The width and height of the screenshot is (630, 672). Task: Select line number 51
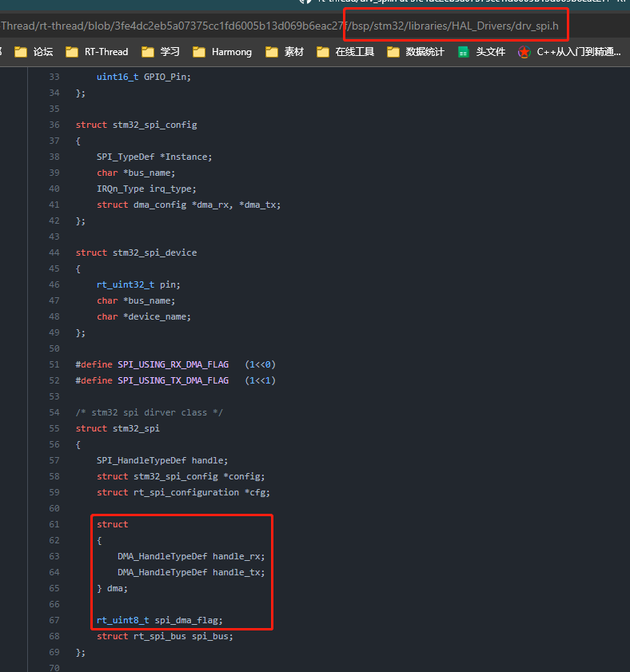click(54, 364)
